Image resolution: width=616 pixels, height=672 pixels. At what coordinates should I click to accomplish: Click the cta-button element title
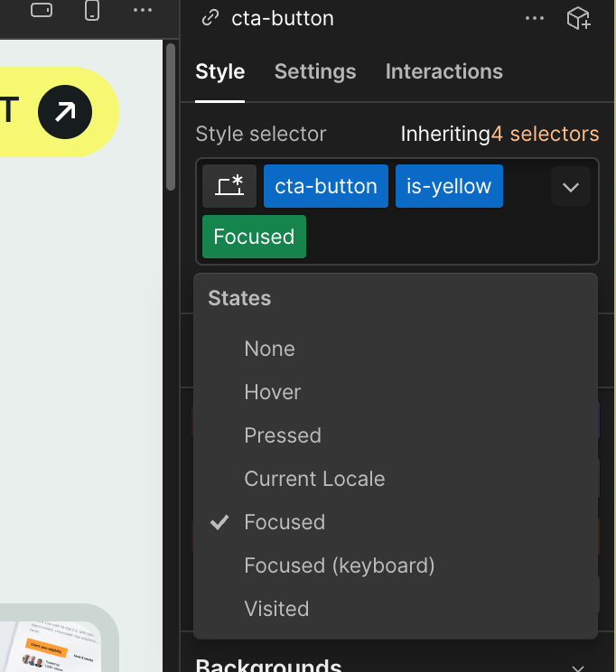tap(283, 18)
